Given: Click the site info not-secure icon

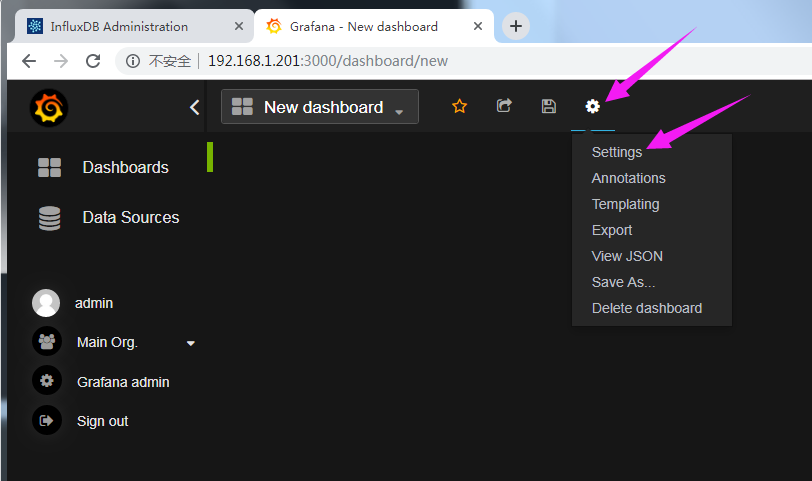Looking at the screenshot, I should (133, 61).
